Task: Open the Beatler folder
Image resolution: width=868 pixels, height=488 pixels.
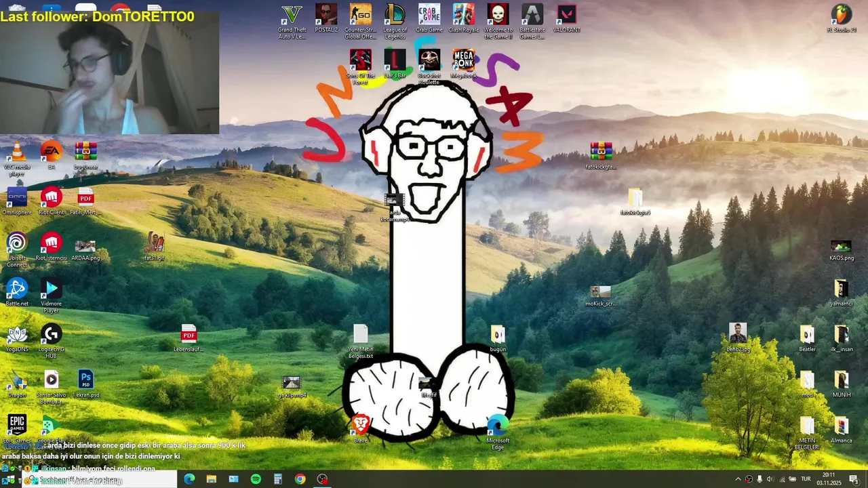Action: coord(807,338)
